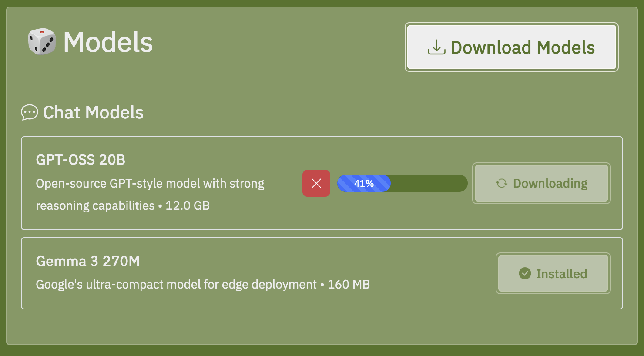
Task: Click the download arrow icon in Download Models button
Action: pyautogui.click(x=436, y=47)
